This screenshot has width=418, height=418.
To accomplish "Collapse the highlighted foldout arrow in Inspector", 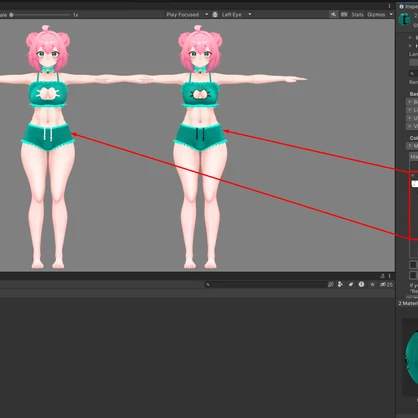I will click(413, 175).
